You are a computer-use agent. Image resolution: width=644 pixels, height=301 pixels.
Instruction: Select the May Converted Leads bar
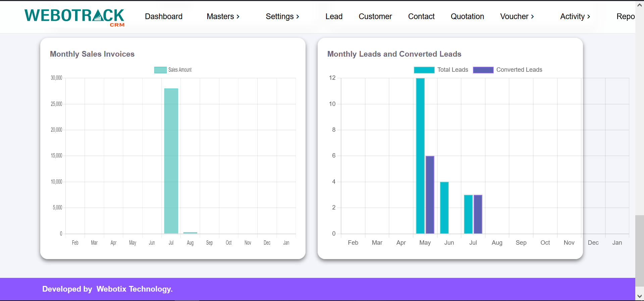430,194
